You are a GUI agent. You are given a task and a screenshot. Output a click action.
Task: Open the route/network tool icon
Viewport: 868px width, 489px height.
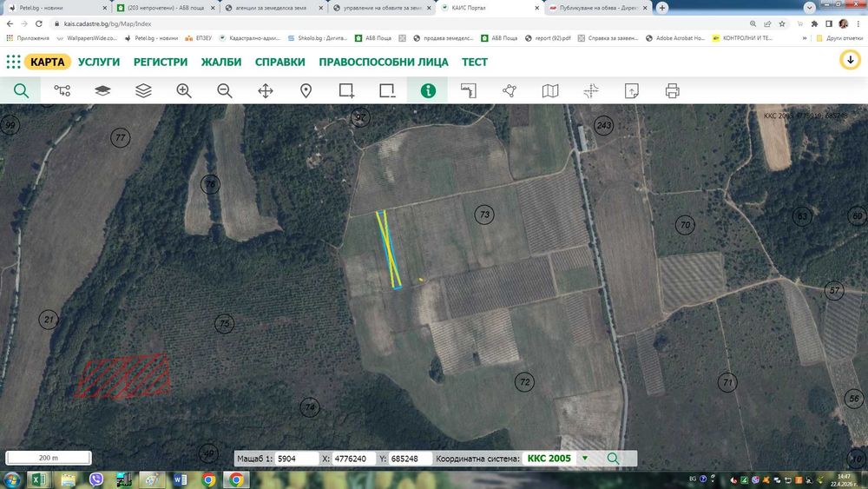tap(62, 90)
